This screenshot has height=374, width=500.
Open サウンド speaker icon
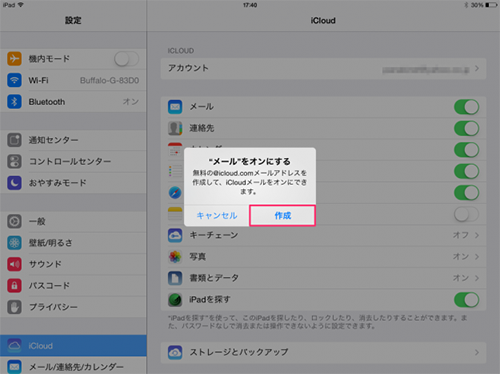click(14, 264)
